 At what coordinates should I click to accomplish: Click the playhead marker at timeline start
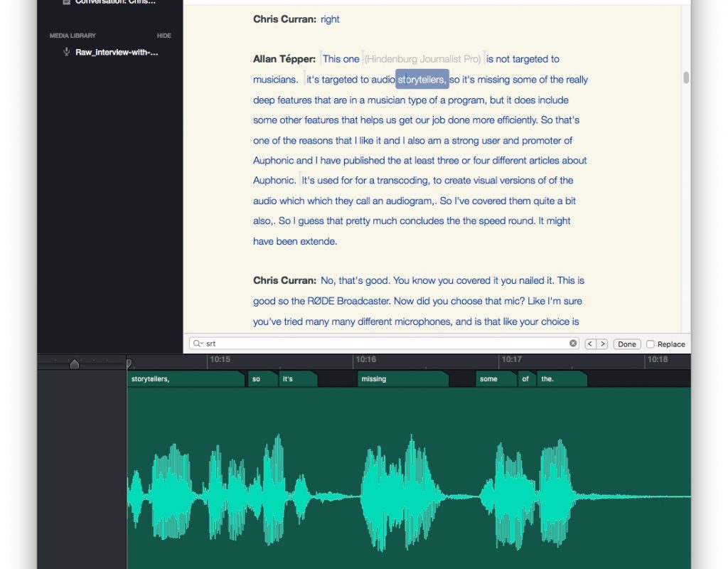(129, 363)
